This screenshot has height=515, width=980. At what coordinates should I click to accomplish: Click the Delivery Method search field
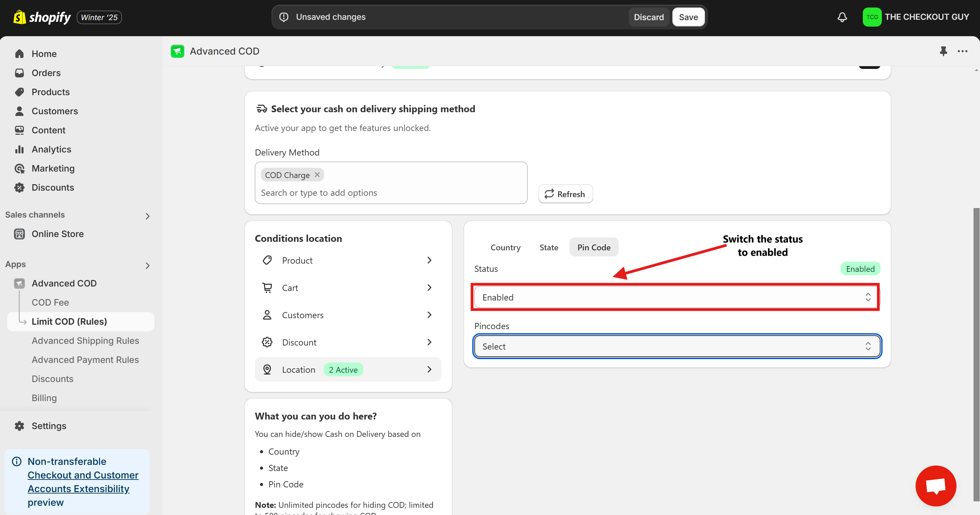tap(391, 193)
